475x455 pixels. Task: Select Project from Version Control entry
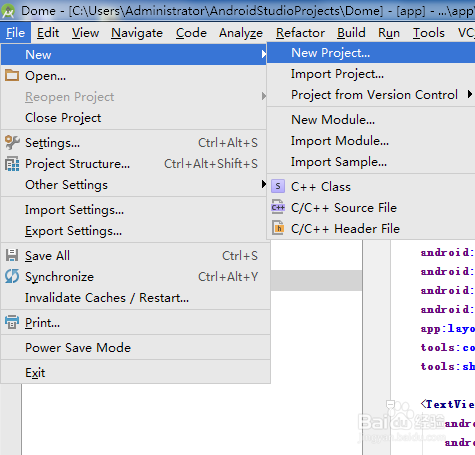[371, 95]
